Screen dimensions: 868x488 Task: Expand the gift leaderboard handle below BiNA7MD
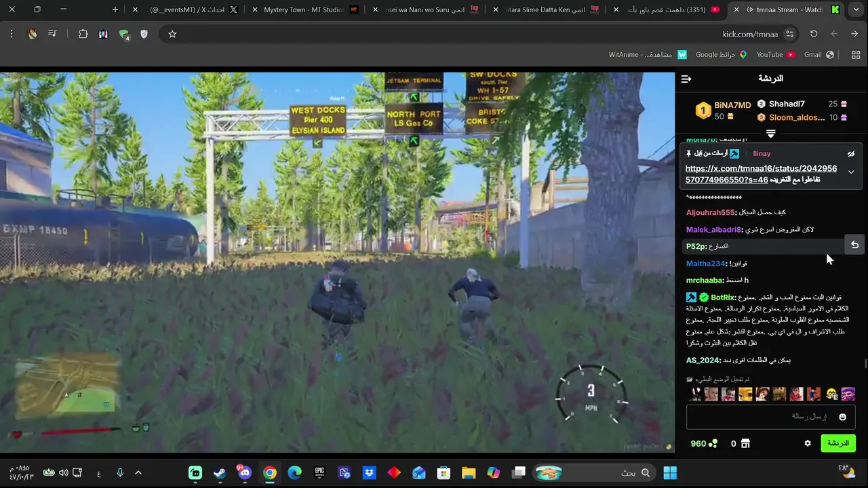coord(770,134)
